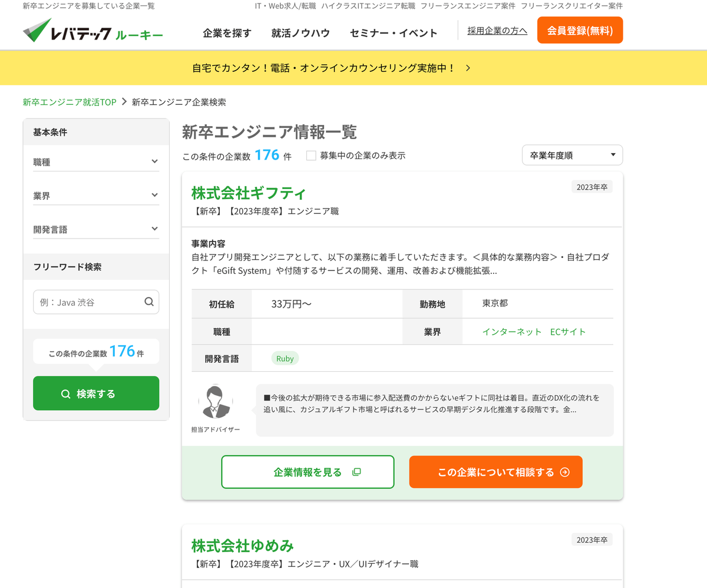
Task: Click フリーランスエンジニア案件 link
Action: (x=468, y=6)
